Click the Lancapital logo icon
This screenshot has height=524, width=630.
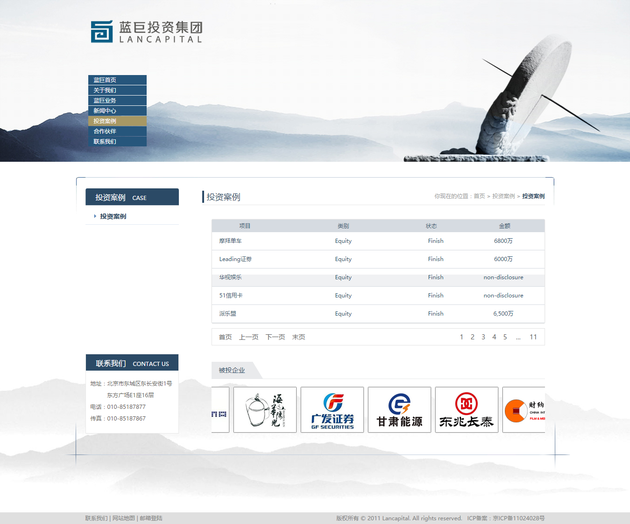101,32
